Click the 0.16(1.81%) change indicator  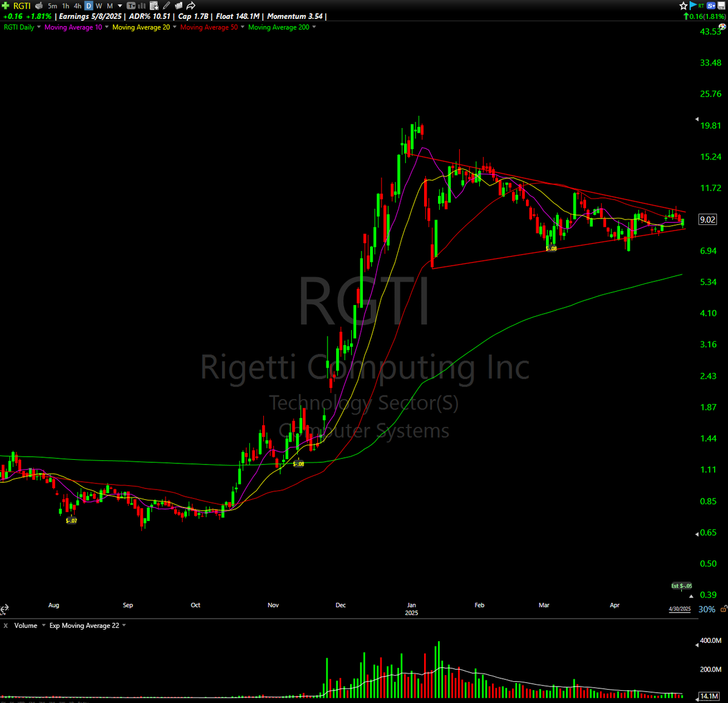704,16
